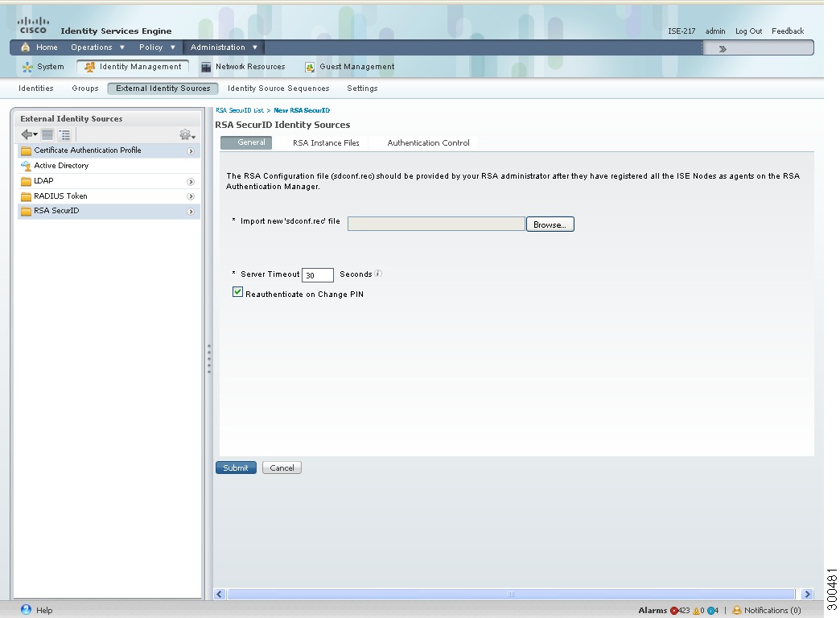Screen dimensions: 840x618
Task: Click the Help question mark icon
Action: [x=26, y=609]
